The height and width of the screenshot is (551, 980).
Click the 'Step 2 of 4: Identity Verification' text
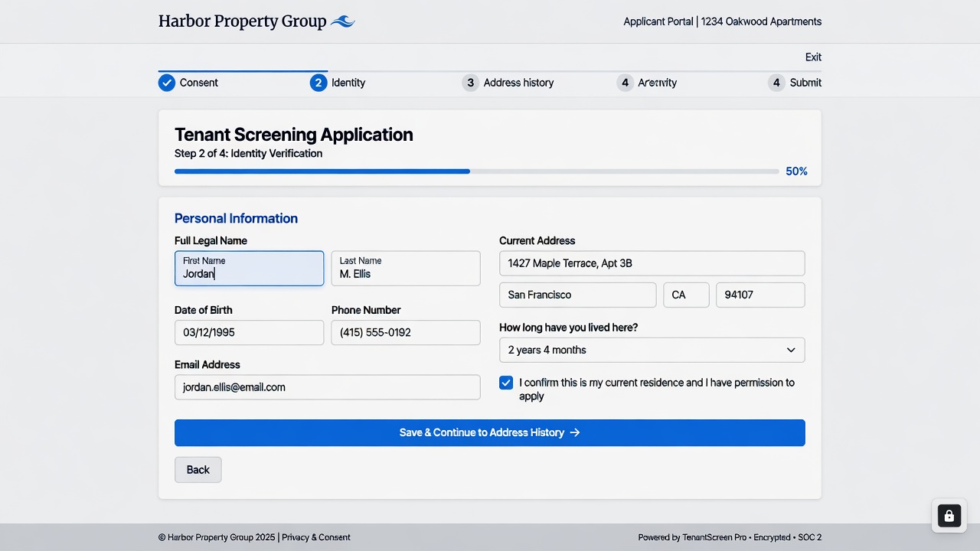pos(249,154)
